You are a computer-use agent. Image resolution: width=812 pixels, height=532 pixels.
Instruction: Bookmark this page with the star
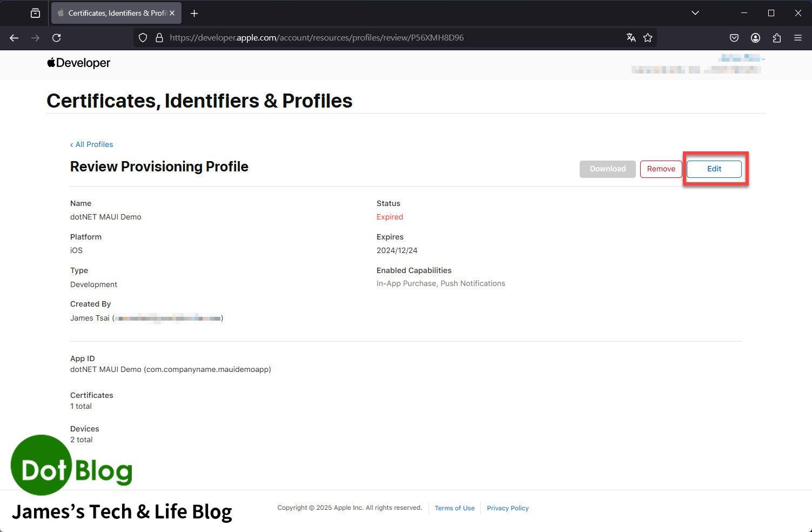pos(648,38)
